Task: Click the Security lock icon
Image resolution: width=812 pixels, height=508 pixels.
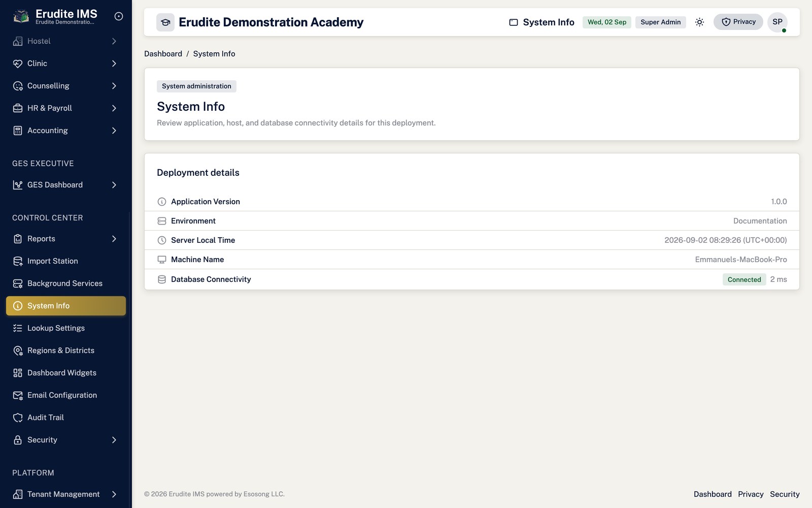Action: click(x=18, y=440)
